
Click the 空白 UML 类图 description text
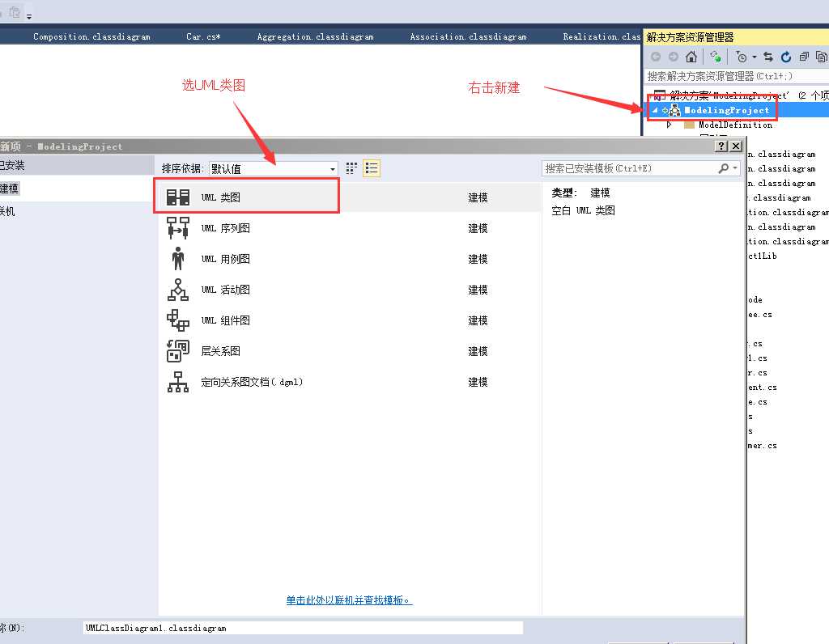(x=583, y=210)
